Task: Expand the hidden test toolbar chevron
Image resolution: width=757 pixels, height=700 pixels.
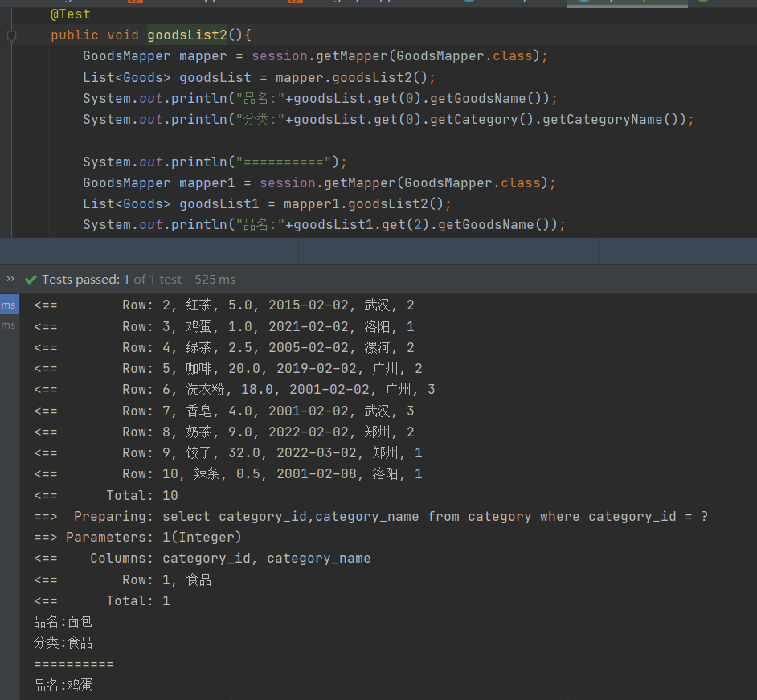Action: pos(10,279)
